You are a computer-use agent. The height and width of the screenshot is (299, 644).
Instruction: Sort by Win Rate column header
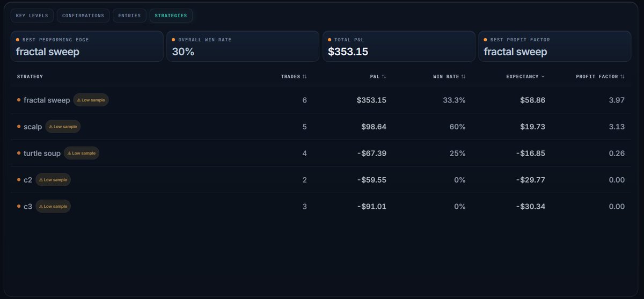pos(449,77)
